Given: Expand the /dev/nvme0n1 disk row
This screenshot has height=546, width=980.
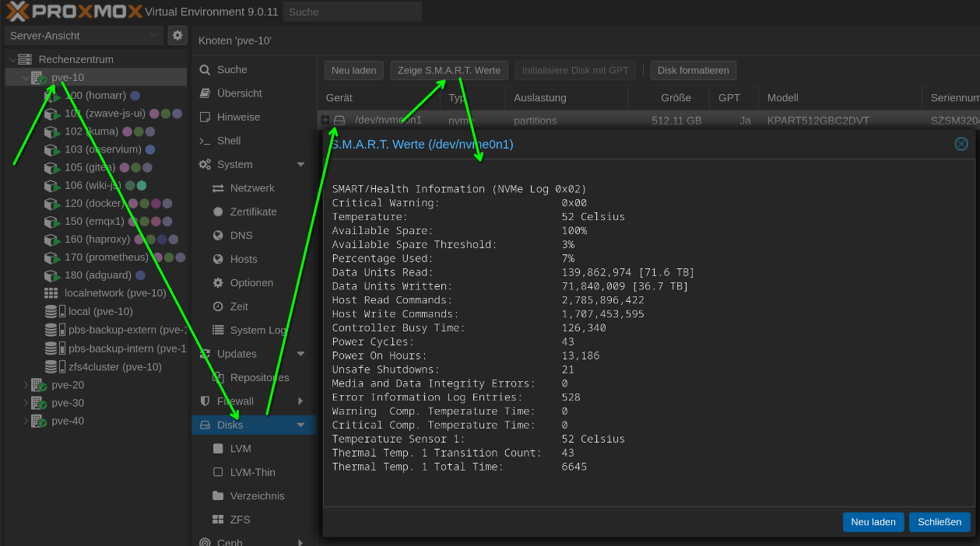Looking at the screenshot, I should [x=325, y=120].
